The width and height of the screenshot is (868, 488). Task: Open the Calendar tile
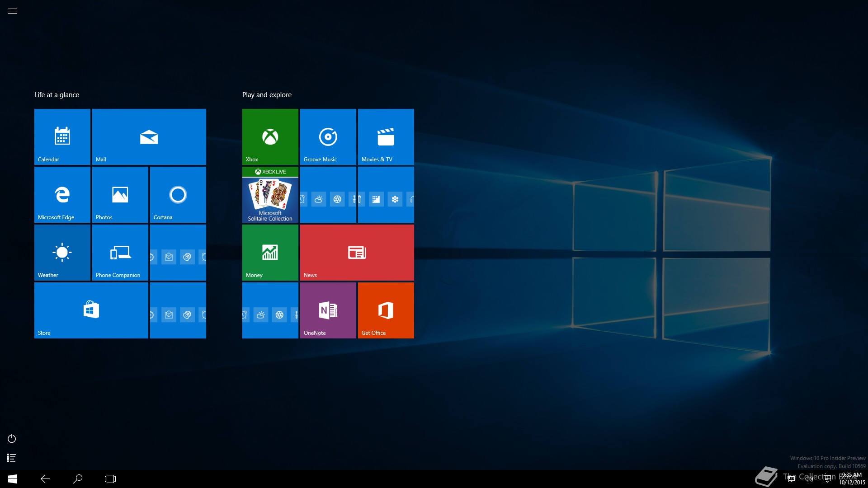click(62, 137)
